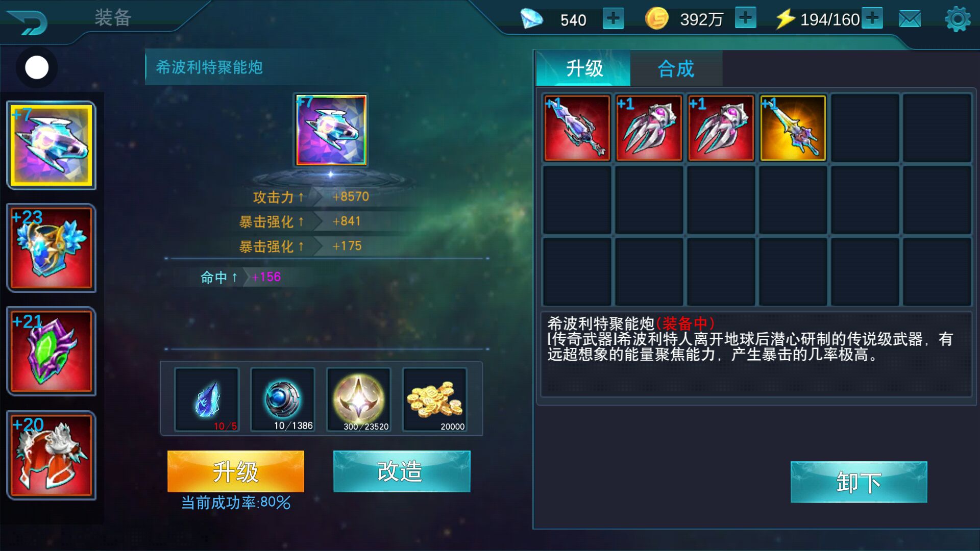Screen dimensions: 980x551
Task: Open the mail envelope icon
Action: click(x=910, y=19)
